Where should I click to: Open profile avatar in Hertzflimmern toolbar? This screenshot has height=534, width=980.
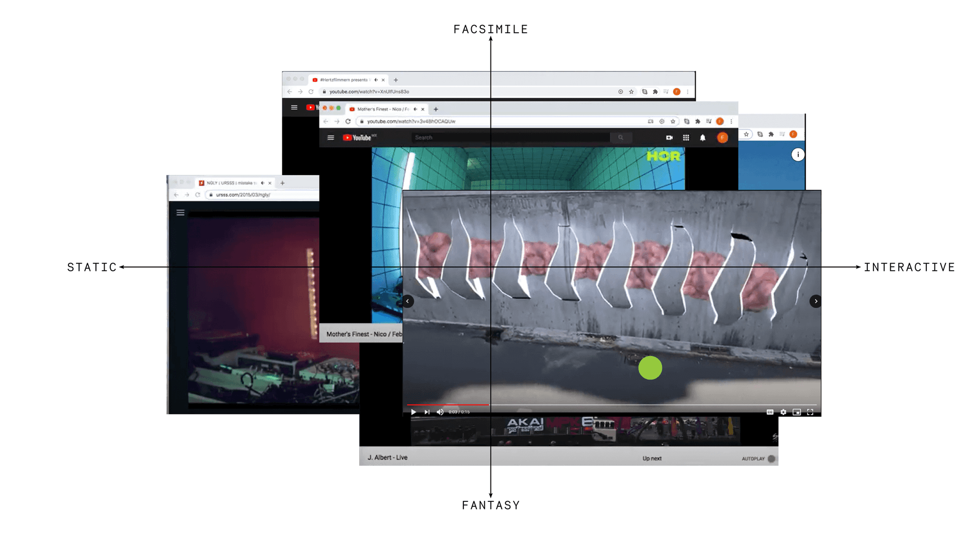677,92
